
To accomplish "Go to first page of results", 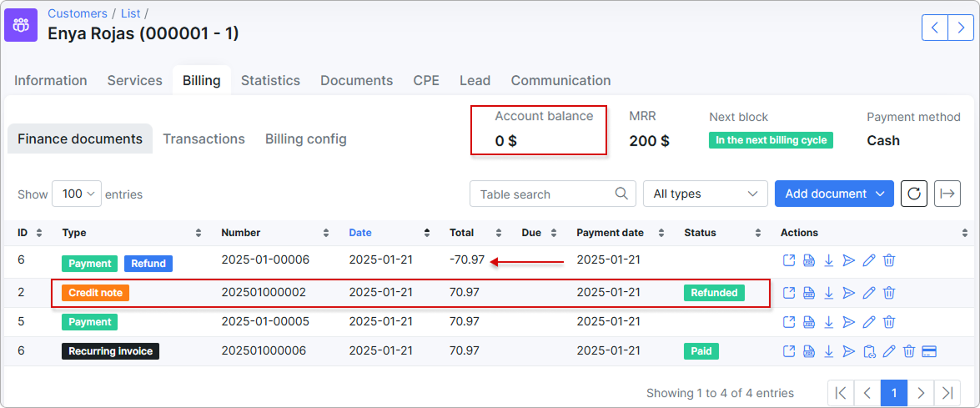I will (x=841, y=393).
